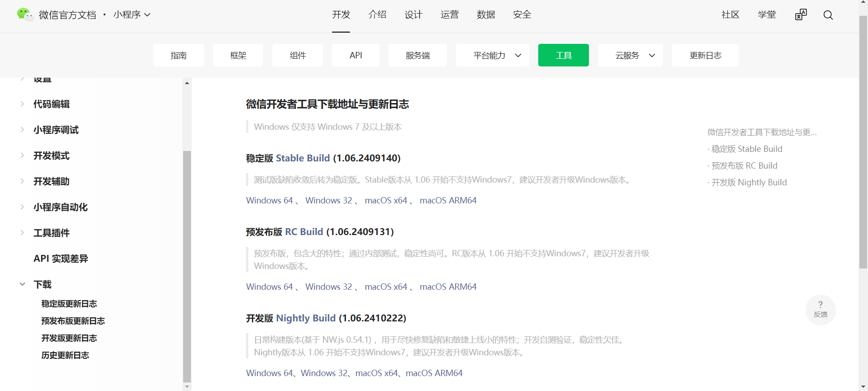The width and height of the screenshot is (868, 391).
Task: Download RC Build Windows 32
Action: tap(329, 287)
